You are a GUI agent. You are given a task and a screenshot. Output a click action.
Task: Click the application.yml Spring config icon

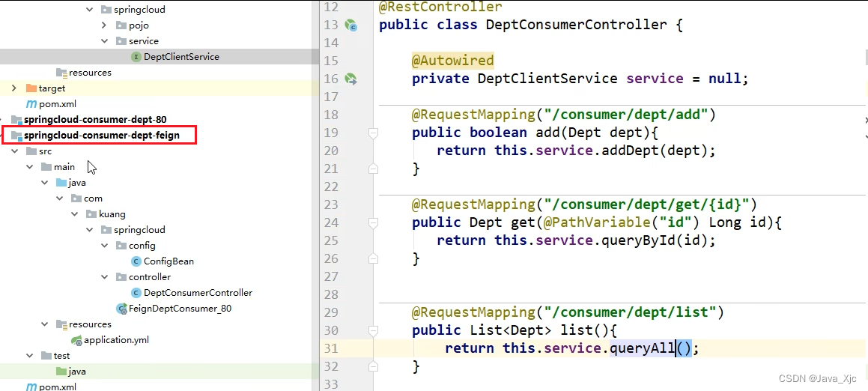pyautogui.click(x=76, y=340)
